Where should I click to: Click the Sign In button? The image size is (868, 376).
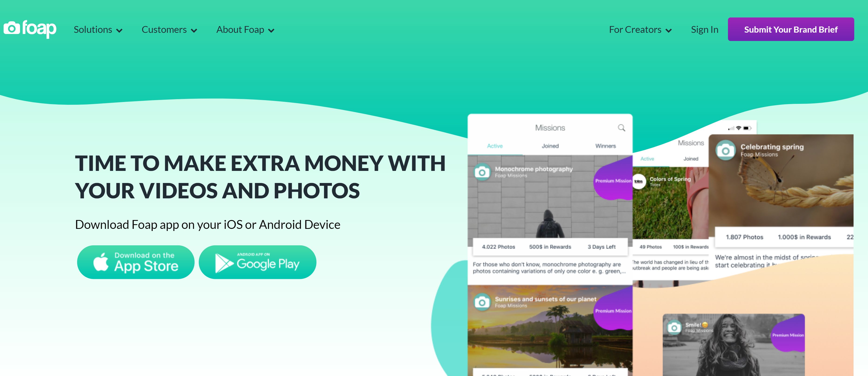pyautogui.click(x=703, y=29)
